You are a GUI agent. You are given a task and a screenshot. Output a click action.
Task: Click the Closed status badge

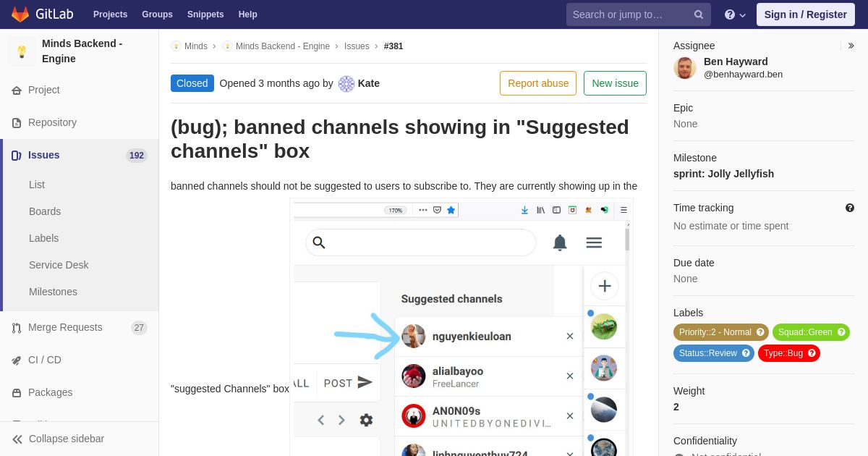192,83
